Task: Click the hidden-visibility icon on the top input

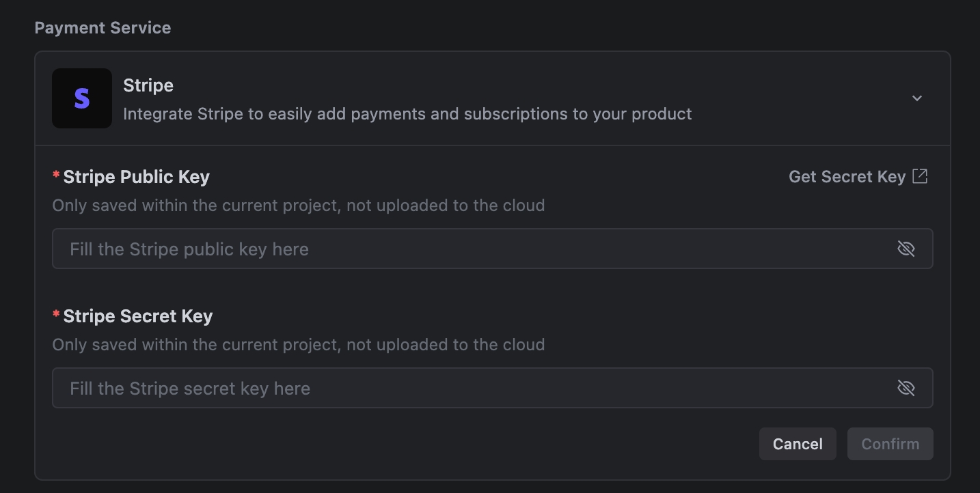Action: pos(906,249)
